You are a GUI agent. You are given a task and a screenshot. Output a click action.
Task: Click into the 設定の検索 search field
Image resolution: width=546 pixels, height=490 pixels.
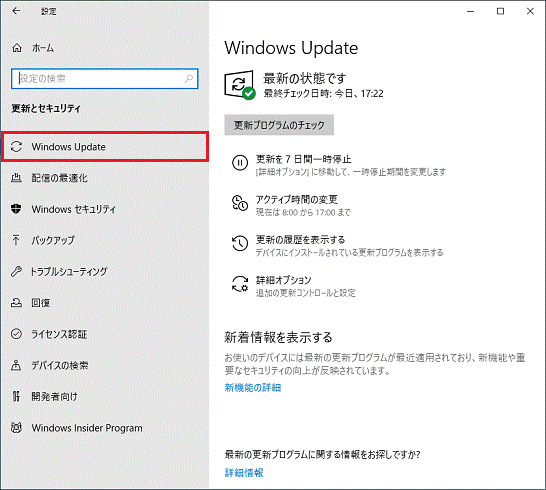coord(104,78)
